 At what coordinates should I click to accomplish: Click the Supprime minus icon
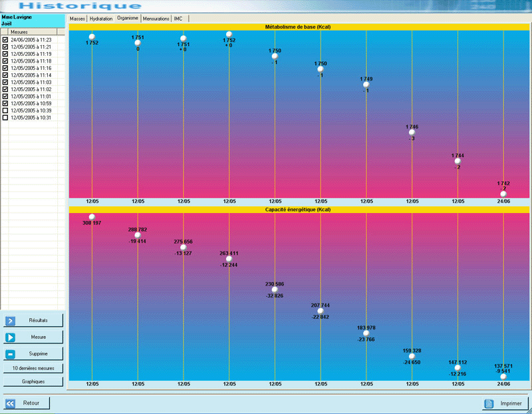coord(11,353)
